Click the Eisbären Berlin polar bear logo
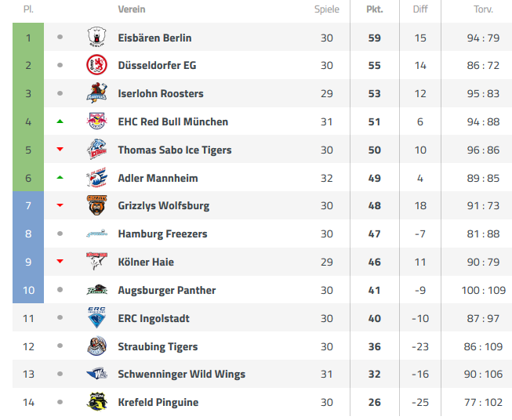Viewport: 512px width, 420px height. (96, 37)
